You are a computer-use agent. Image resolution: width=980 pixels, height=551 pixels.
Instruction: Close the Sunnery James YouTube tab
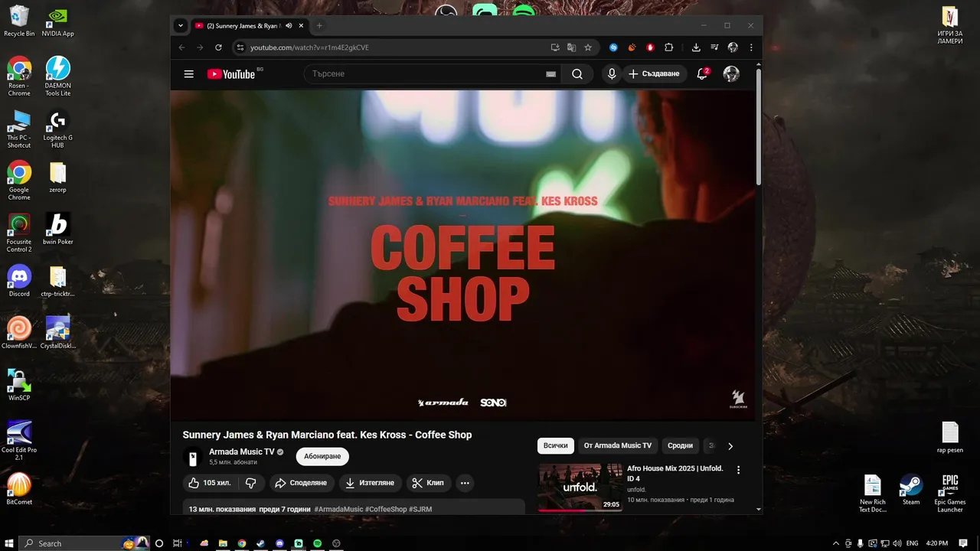tap(301, 25)
